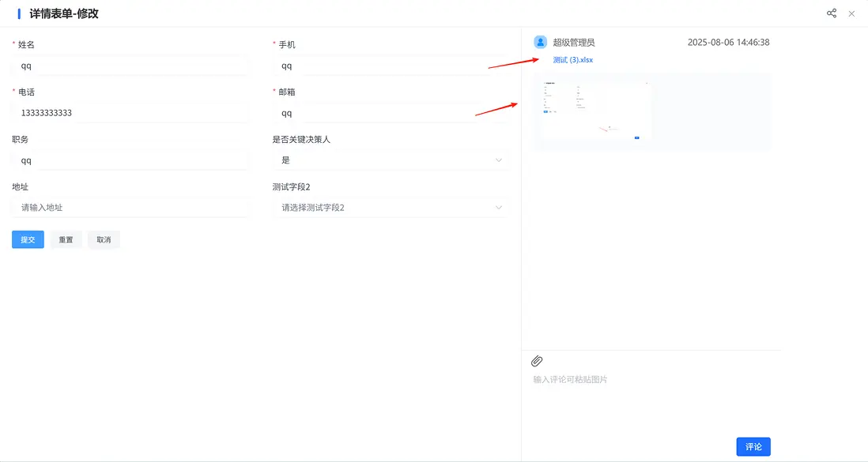Image resolution: width=868 pixels, height=462 pixels.
Task: Click the paperclip attachment icon above comment box
Action: (x=537, y=361)
